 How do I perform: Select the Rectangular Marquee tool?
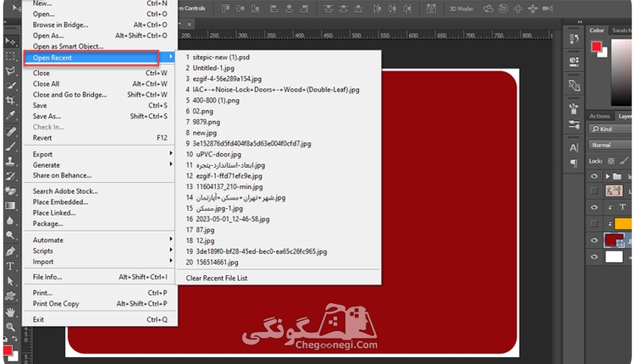(10, 56)
